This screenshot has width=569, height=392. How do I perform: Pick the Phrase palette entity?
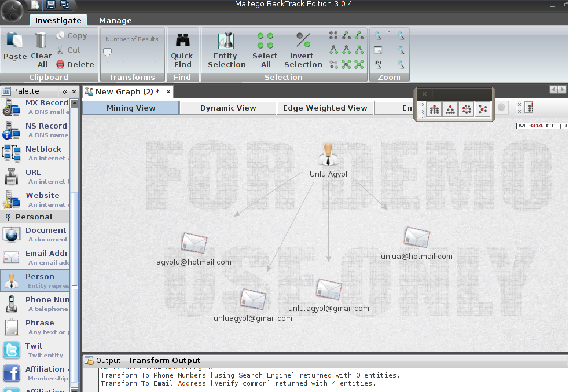pos(35,327)
